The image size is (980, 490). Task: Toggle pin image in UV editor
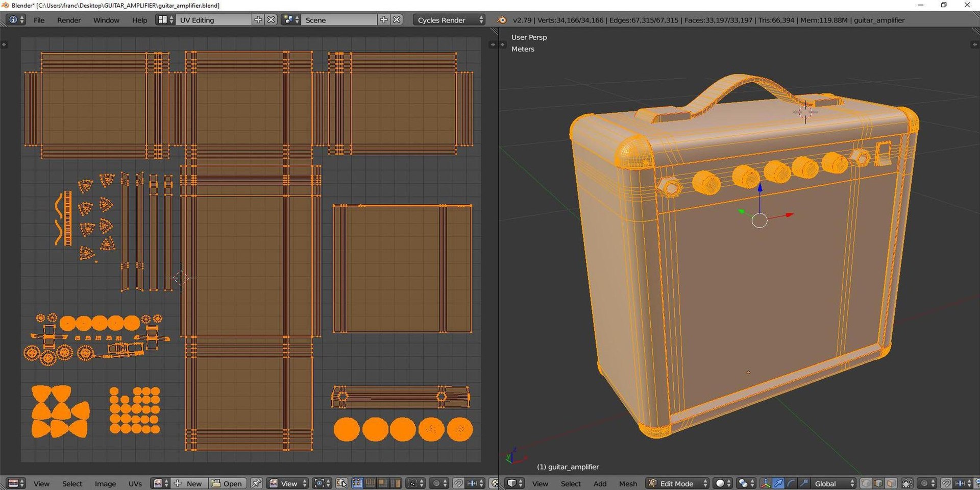[x=256, y=483]
